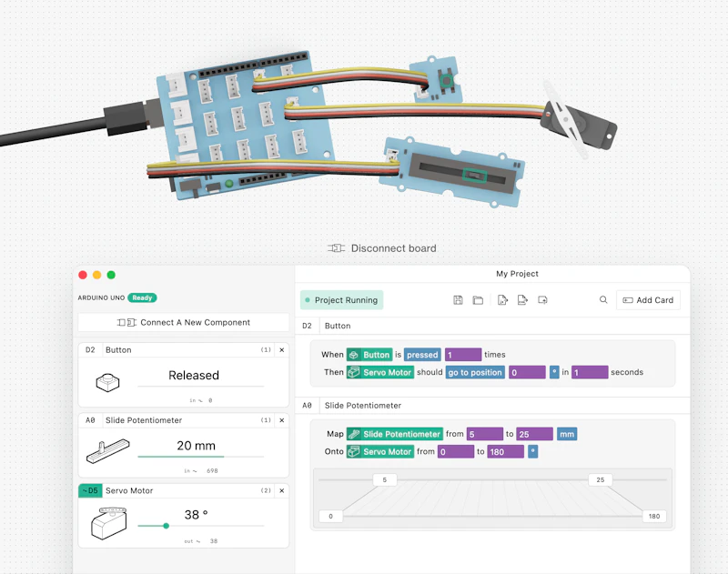Click the My Project title
The width and height of the screenshot is (728, 574).
517,274
